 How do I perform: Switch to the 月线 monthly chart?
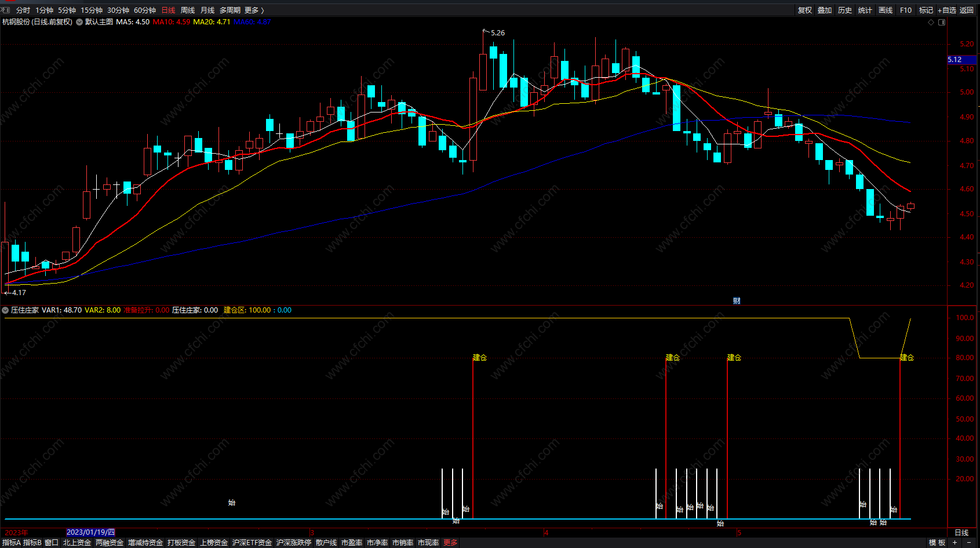[x=207, y=10]
